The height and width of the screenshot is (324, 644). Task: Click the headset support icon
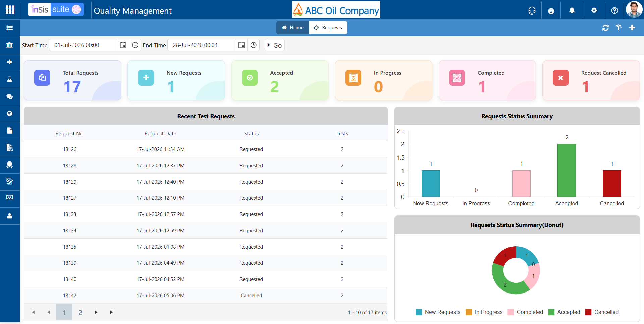(x=532, y=11)
